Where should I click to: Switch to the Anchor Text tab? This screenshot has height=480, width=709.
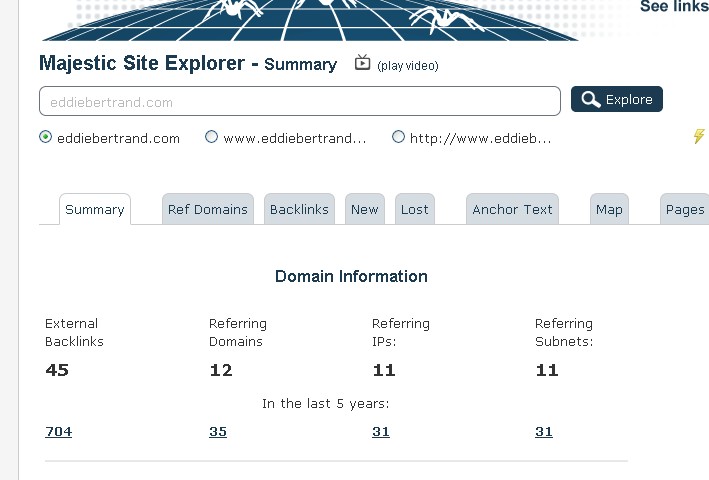coord(512,209)
